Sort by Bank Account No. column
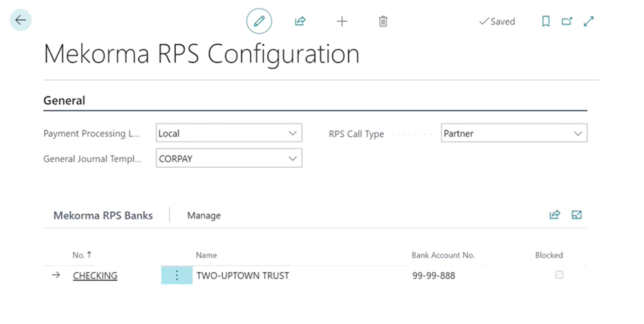 (x=443, y=255)
